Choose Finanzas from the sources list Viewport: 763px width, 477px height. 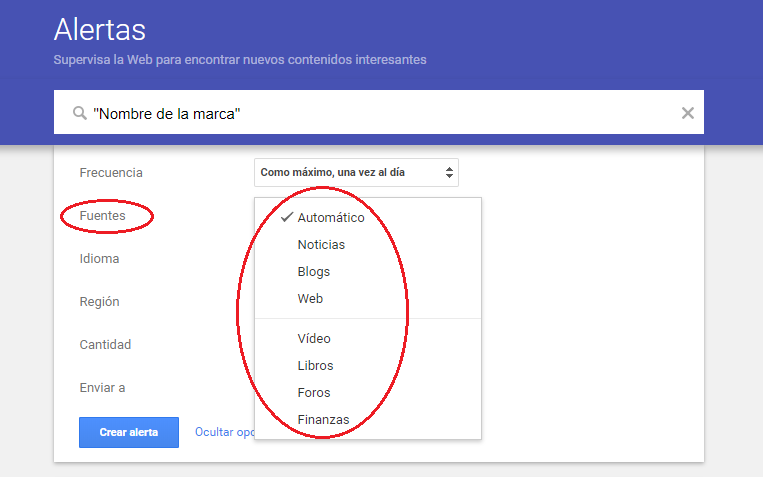click(323, 420)
